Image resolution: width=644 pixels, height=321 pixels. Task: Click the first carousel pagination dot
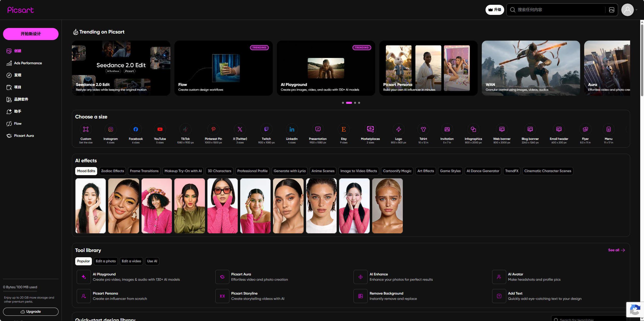(x=343, y=103)
